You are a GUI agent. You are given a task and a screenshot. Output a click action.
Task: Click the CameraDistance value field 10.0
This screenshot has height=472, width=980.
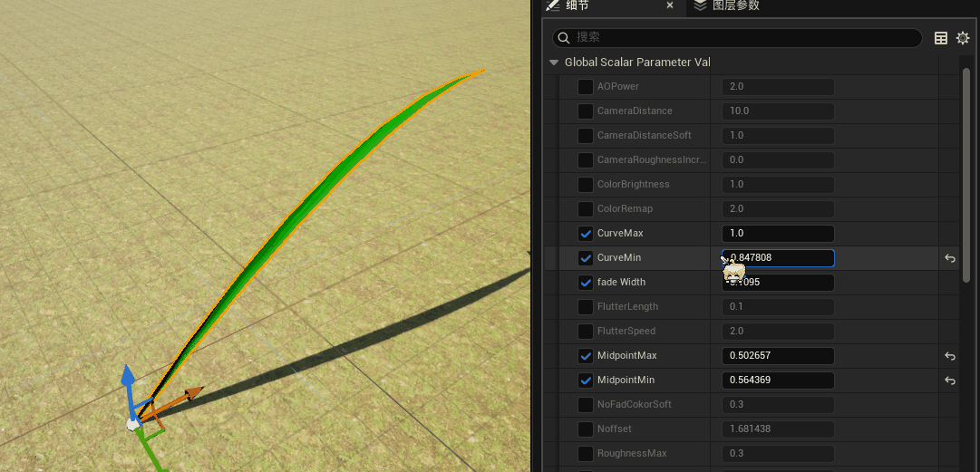tap(778, 111)
